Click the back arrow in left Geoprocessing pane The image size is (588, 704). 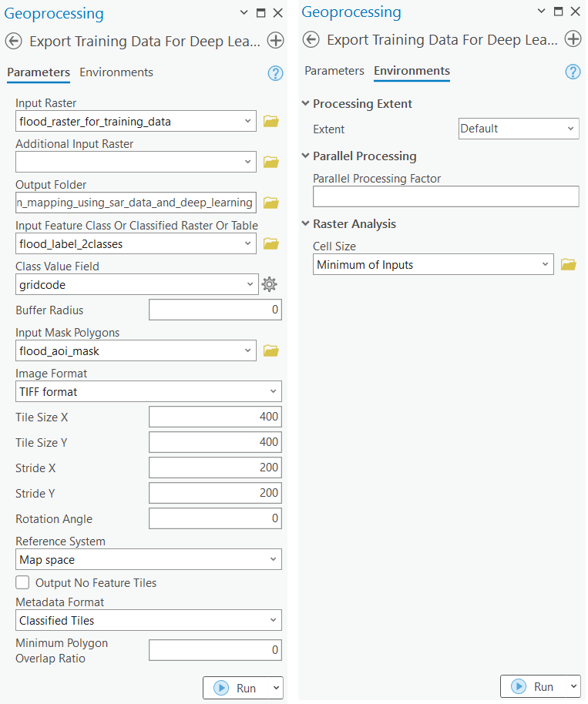click(13, 41)
